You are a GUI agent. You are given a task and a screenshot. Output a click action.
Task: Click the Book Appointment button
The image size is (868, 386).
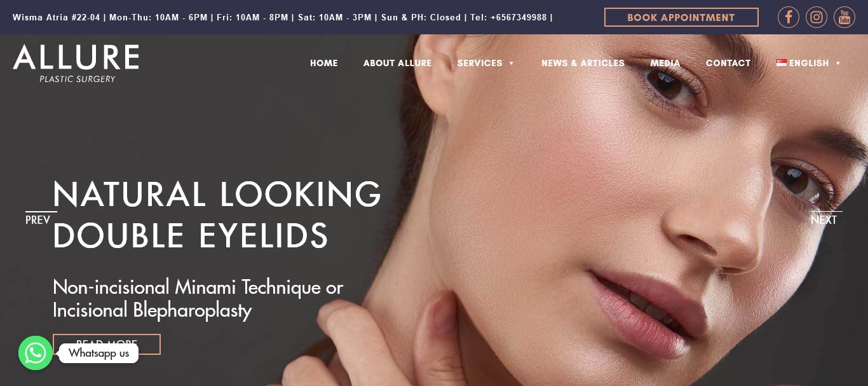point(681,17)
